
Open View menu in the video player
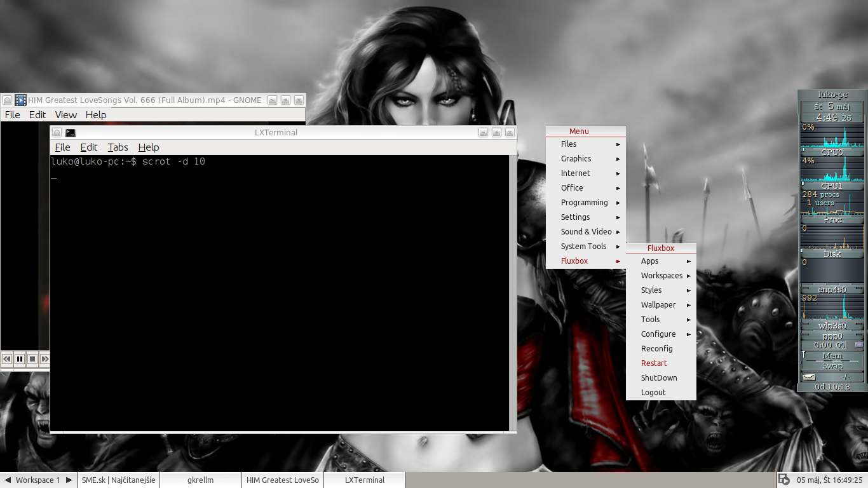(x=65, y=114)
